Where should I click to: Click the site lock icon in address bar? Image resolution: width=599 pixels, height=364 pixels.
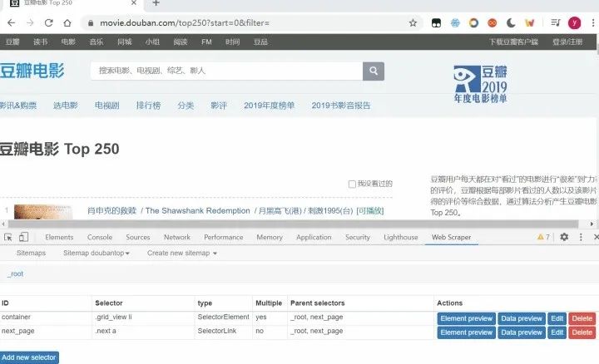pyautogui.click(x=91, y=23)
